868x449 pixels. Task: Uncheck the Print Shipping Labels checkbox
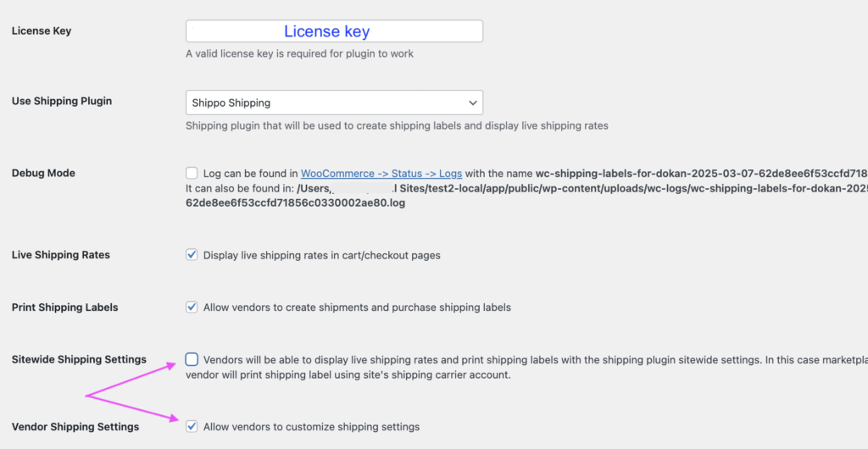(192, 308)
